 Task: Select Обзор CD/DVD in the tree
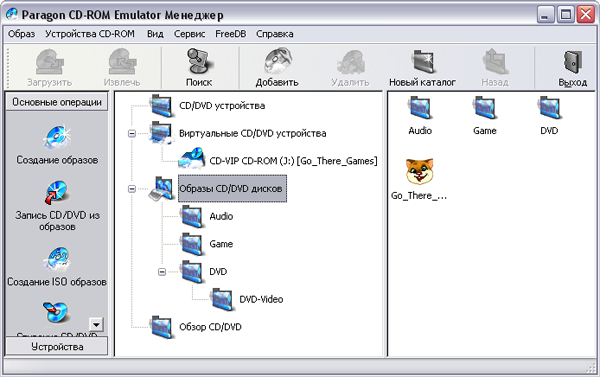point(210,327)
